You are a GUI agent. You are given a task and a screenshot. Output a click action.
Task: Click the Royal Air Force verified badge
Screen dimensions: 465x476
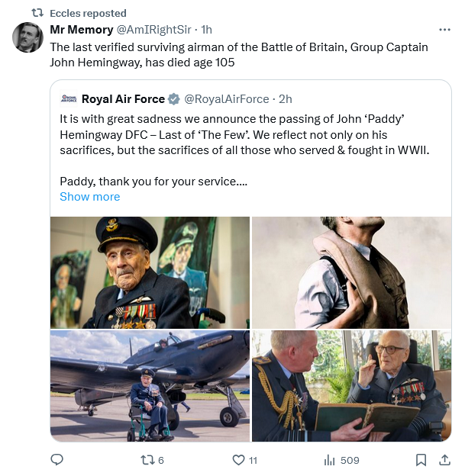point(174,99)
